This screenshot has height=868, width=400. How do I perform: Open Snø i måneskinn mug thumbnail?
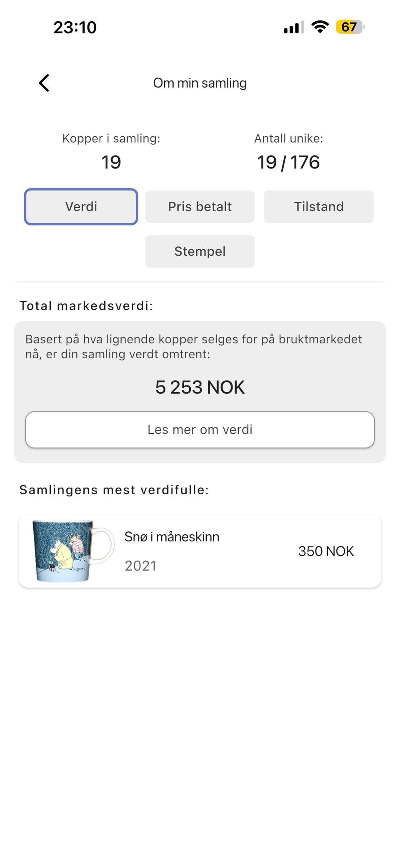click(x=72, y=551)
